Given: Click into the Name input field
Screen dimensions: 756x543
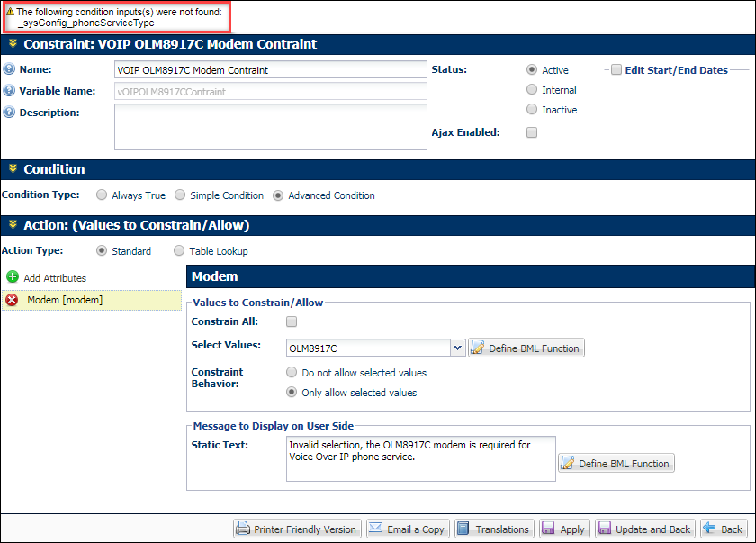Looking at the screenshot, I should tap(271, 70).
